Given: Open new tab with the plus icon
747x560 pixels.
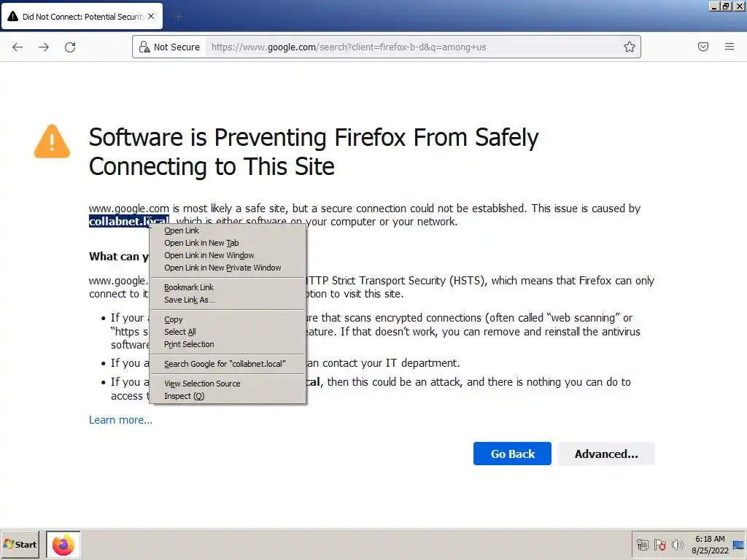Looking at the screenshot, I should click(179, 17).
